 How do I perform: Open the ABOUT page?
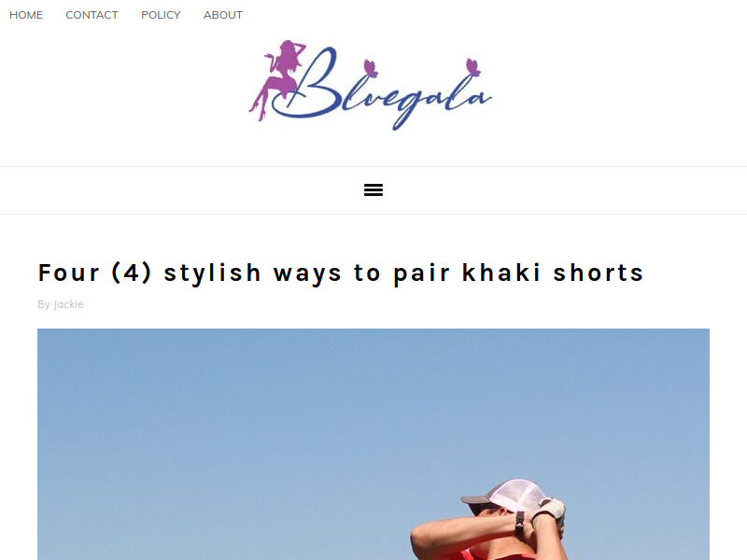223,15
